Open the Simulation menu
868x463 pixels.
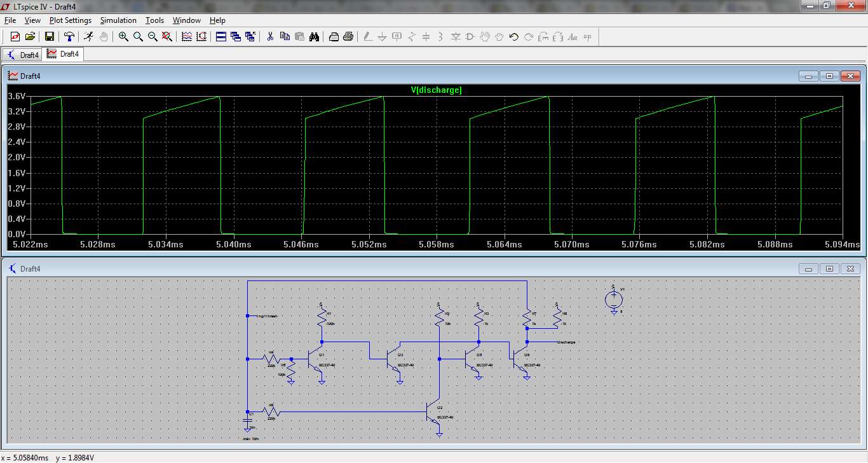[118, 20]
